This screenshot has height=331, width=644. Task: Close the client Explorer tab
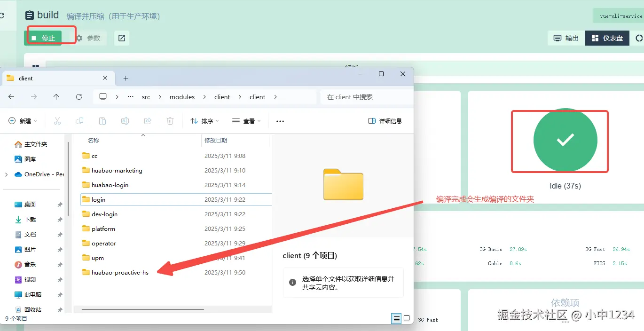point(105,78)
